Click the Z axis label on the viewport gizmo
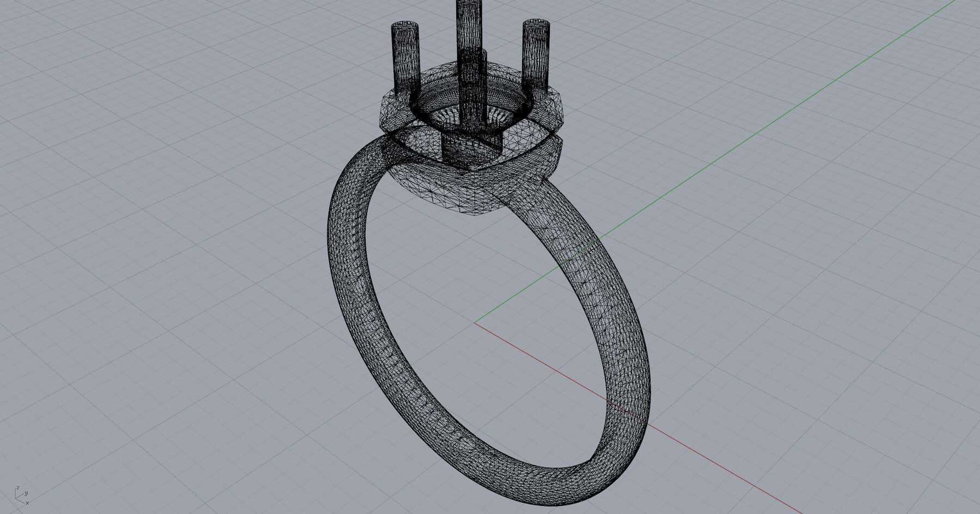Viewport: 980px width, 514px height. coord(18,488)
